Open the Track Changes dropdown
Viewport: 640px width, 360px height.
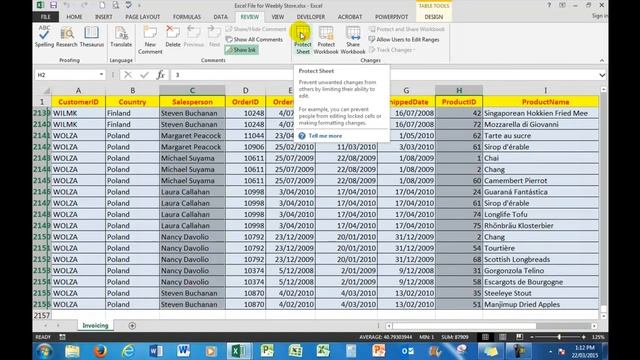[x=392, y=50]
